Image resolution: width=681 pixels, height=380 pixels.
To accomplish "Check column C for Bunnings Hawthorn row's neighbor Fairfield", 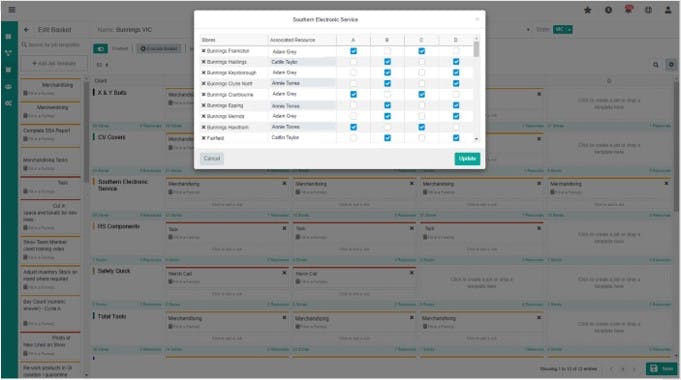I will 422,138.
